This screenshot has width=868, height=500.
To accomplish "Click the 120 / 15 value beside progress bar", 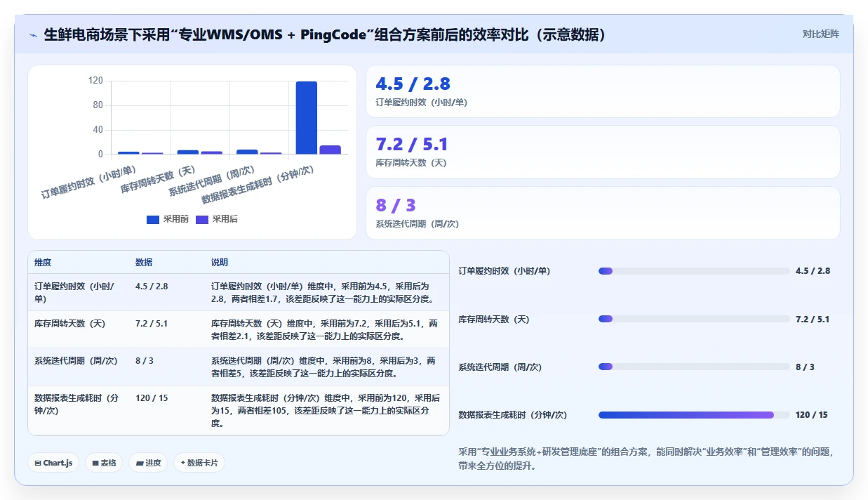I will pyautogui.click(x=812, y=415).
